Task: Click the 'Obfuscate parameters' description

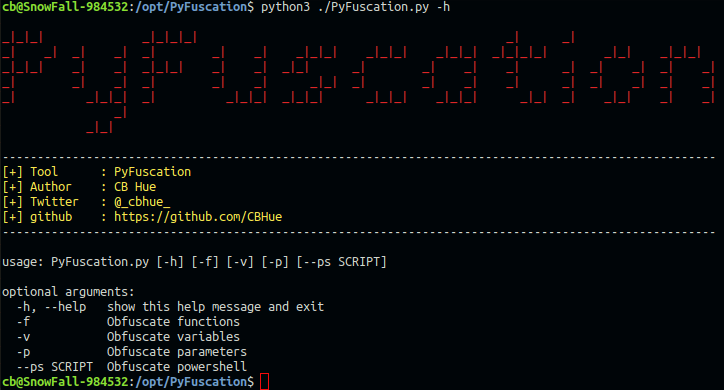Action: tap(177, 352)
